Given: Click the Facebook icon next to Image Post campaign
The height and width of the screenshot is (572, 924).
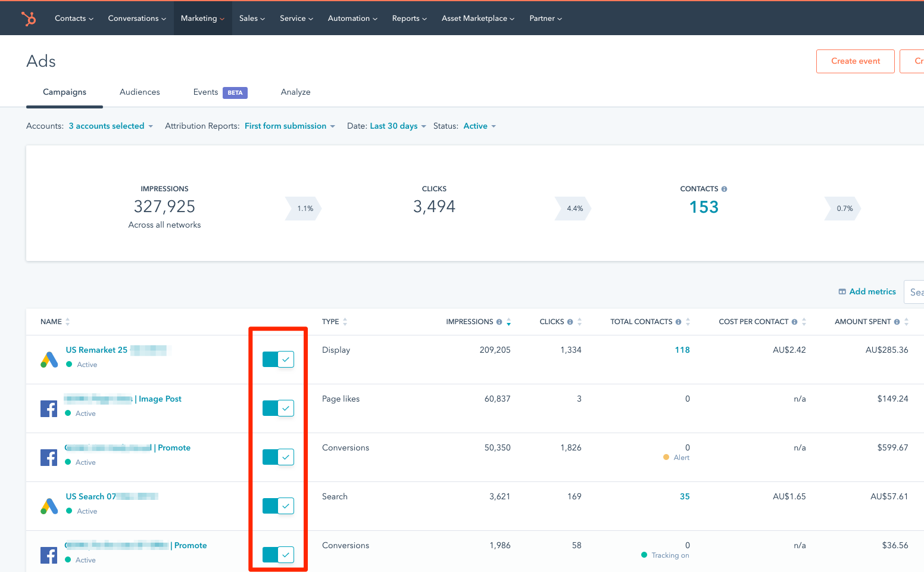Looking at the screenshot, I should tap(49, 408).
